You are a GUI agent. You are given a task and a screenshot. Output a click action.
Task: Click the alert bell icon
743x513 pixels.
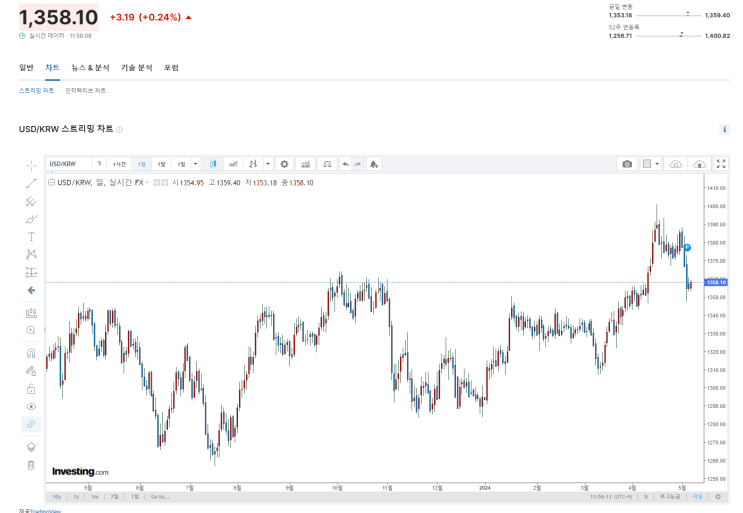point(374,164)
